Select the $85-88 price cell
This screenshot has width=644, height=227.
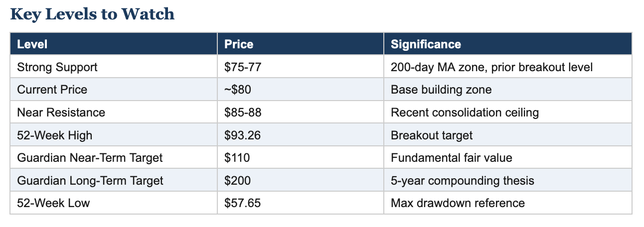pos(243,113)
